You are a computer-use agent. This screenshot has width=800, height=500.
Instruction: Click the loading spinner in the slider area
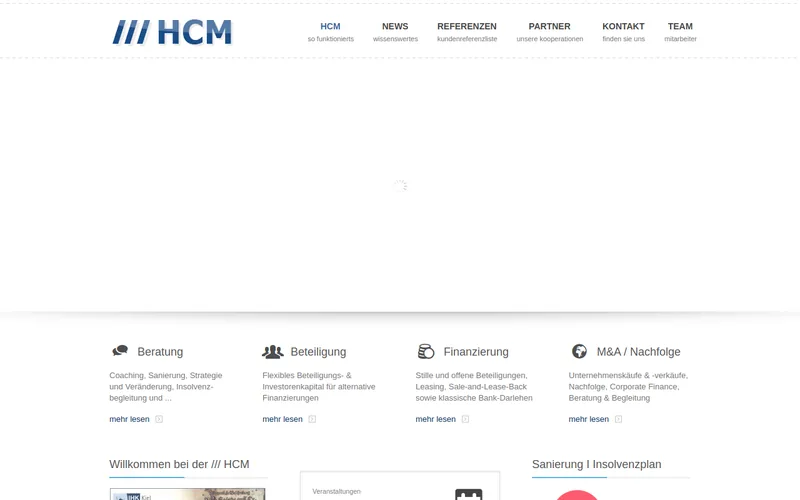click(400, 186)
